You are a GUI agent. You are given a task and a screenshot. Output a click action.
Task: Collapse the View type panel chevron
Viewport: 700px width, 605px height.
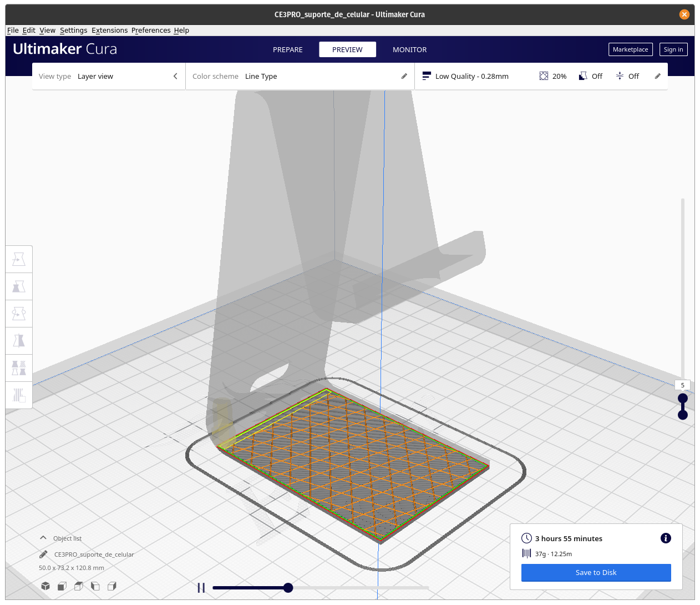point(175,76)
